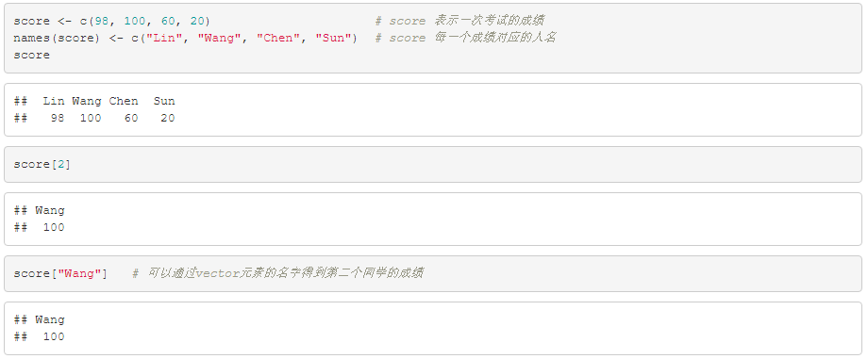Click the value 60 in c() call

[x=168, y=21]
